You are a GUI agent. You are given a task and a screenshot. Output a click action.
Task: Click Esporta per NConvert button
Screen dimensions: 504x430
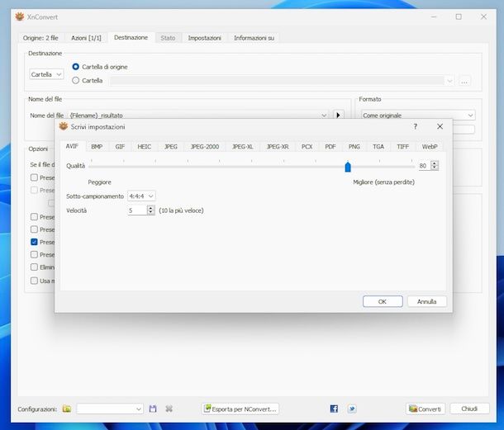[240, 409]
